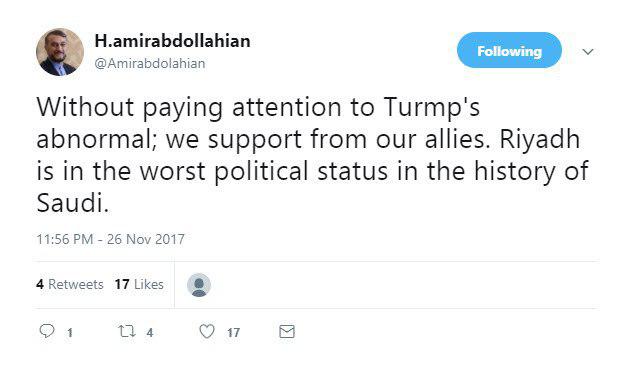Screen dimensions: 632x367
Task: Retweet using the arrows icon
Action: point(127,331)
